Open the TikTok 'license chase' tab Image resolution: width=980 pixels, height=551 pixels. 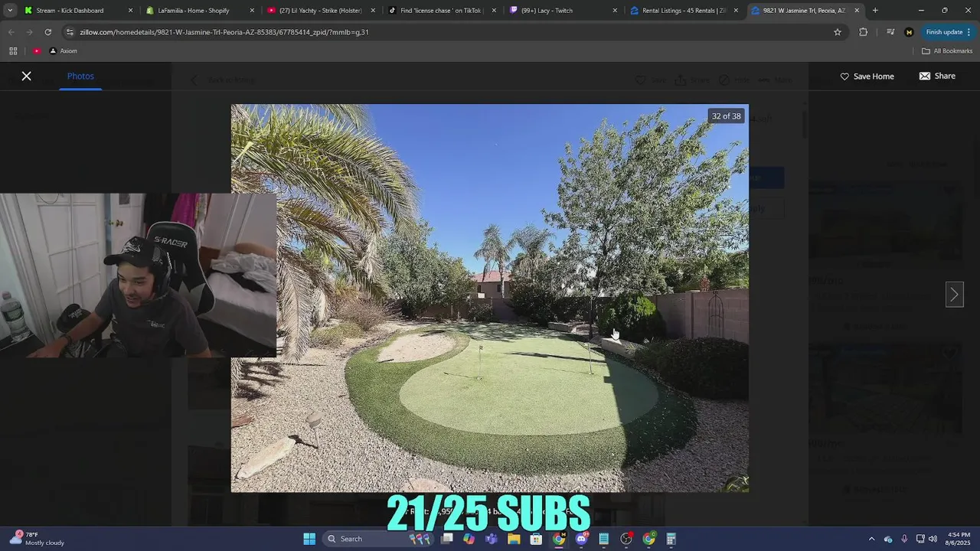440,11
